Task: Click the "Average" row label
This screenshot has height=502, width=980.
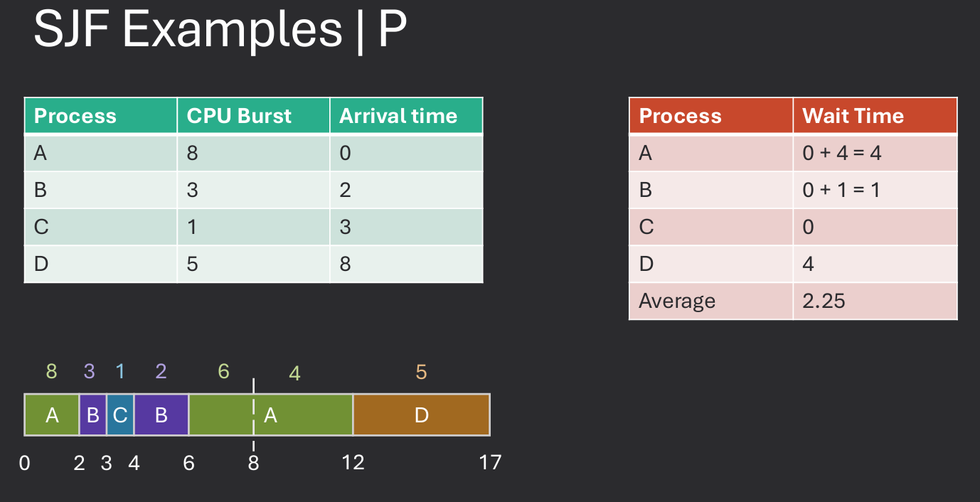Action: (x=677, y=301)
